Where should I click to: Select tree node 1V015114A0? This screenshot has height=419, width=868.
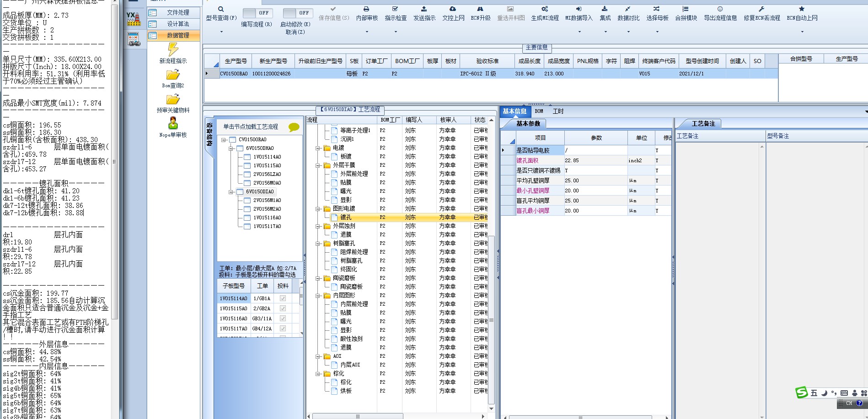click(267, 157)
